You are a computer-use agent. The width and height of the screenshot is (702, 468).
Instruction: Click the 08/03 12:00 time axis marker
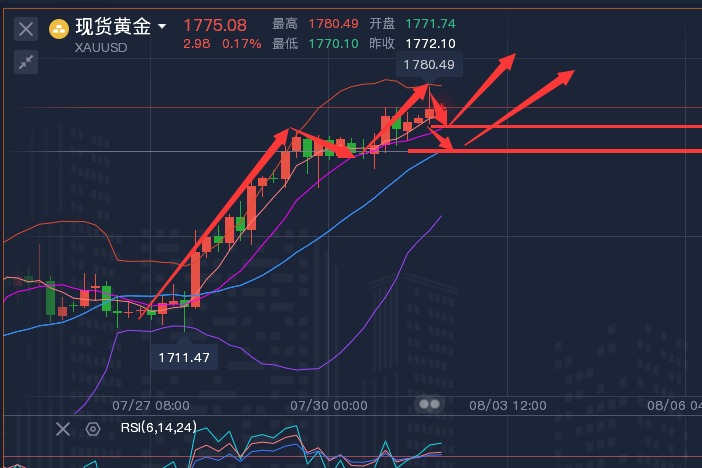pyautogui.click(x=507, y=406)
